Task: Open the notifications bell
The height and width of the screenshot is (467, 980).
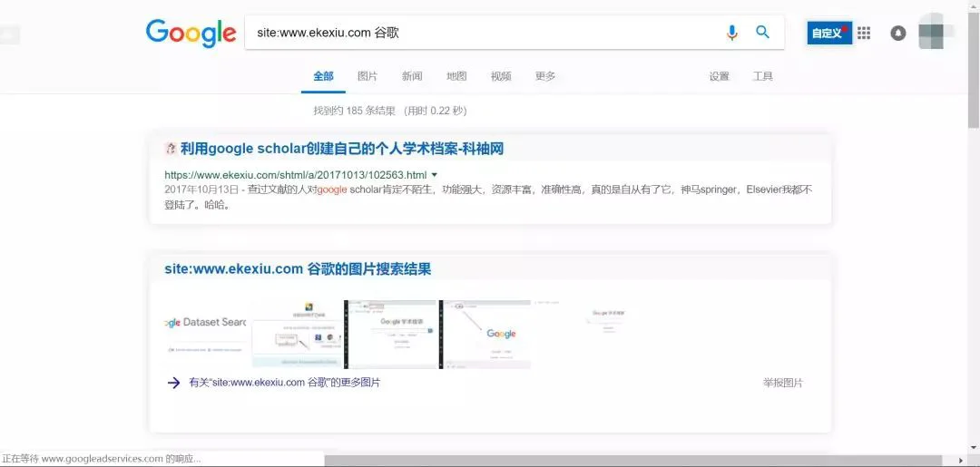Action: coord(898,33)
